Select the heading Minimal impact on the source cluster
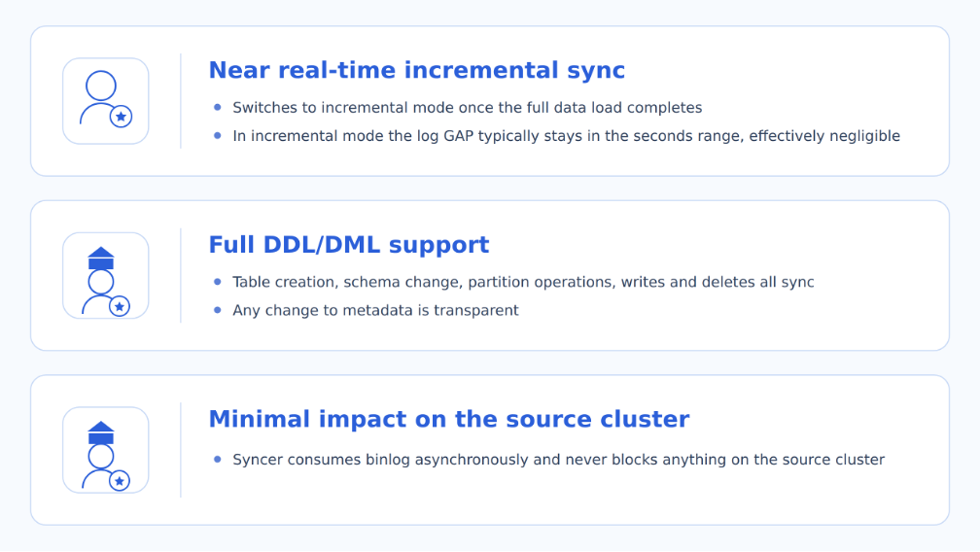The height and width of the screenshot is (552, 980). point(449,419)
